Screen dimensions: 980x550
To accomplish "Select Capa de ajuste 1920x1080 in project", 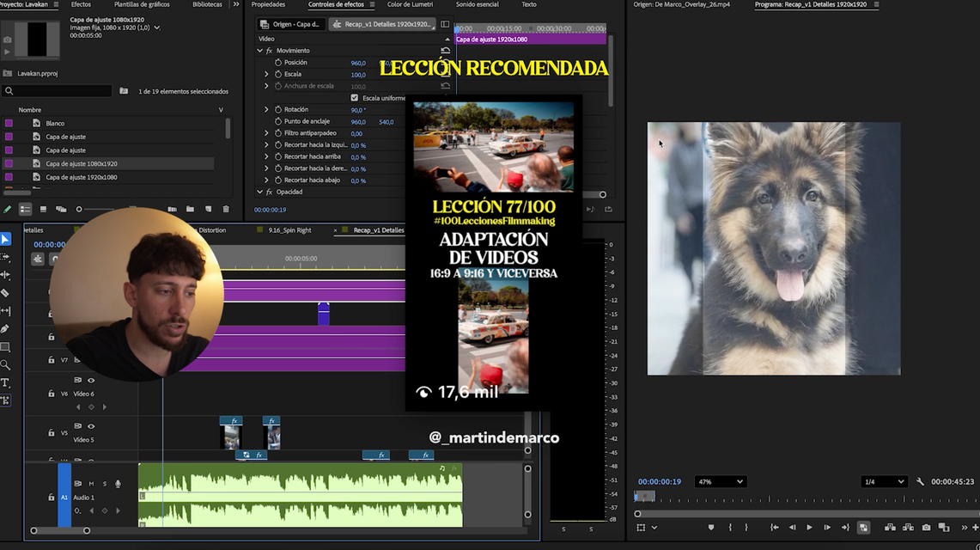I will 82,177.
